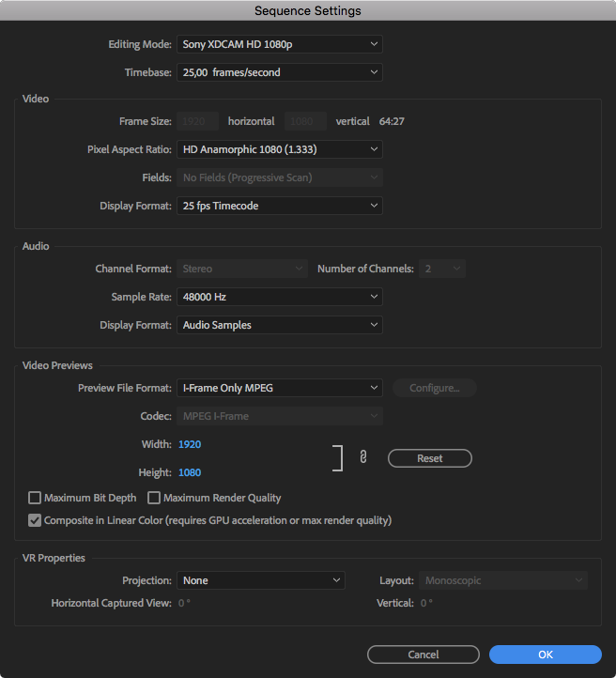Image resolution: width=616 pixels, height=678 pixels.
Task: Click the horizontal Frame Size field
Action: pos(197,121)
